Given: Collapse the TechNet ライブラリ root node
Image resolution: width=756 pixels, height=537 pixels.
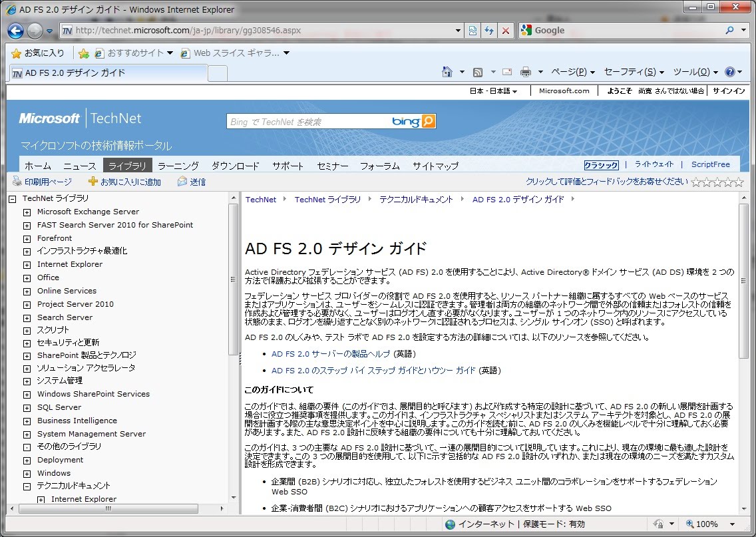Looking at the screenshot, I should (13, 198).
